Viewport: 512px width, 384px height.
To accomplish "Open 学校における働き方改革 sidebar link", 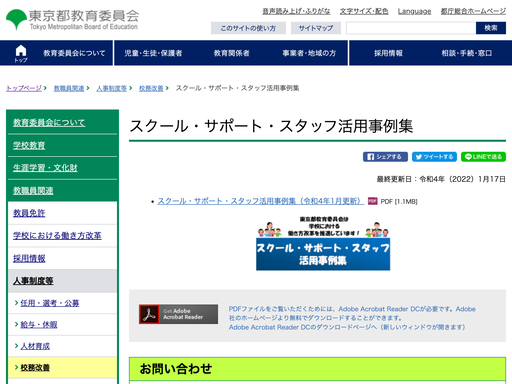I will point(57,236).
